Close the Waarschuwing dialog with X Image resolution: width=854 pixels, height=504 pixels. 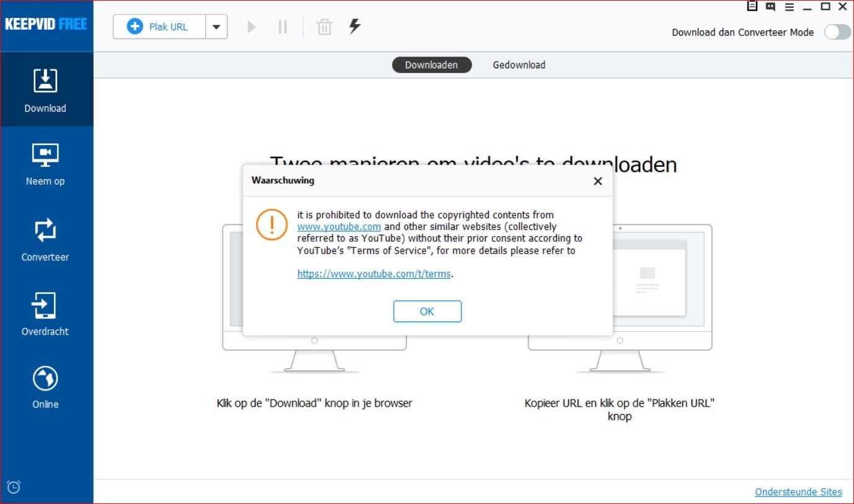pos(598,181)
